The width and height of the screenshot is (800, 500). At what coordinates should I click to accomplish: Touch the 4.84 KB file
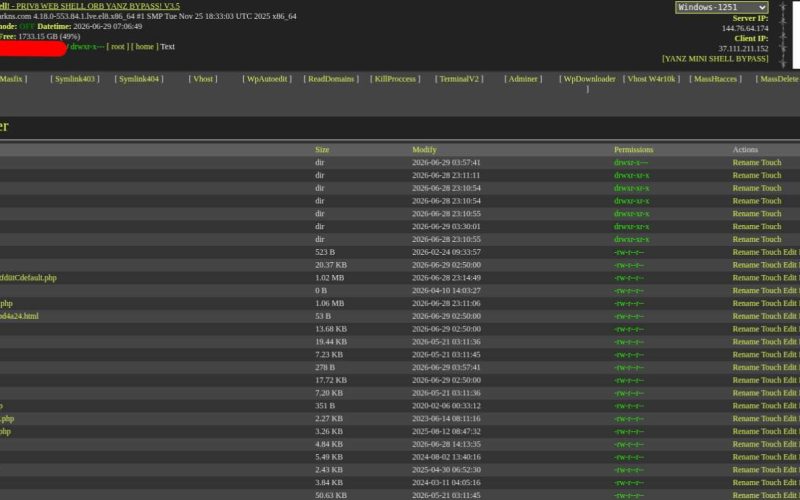(x=771, y=444)
